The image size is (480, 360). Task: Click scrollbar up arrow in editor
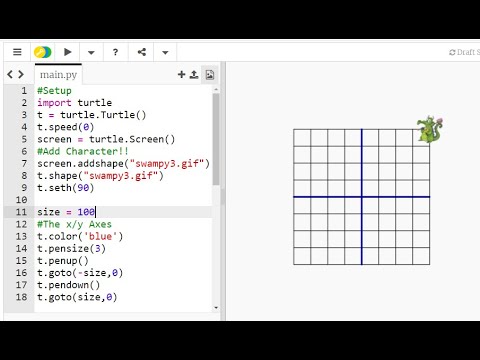click(x=216, y=89)
